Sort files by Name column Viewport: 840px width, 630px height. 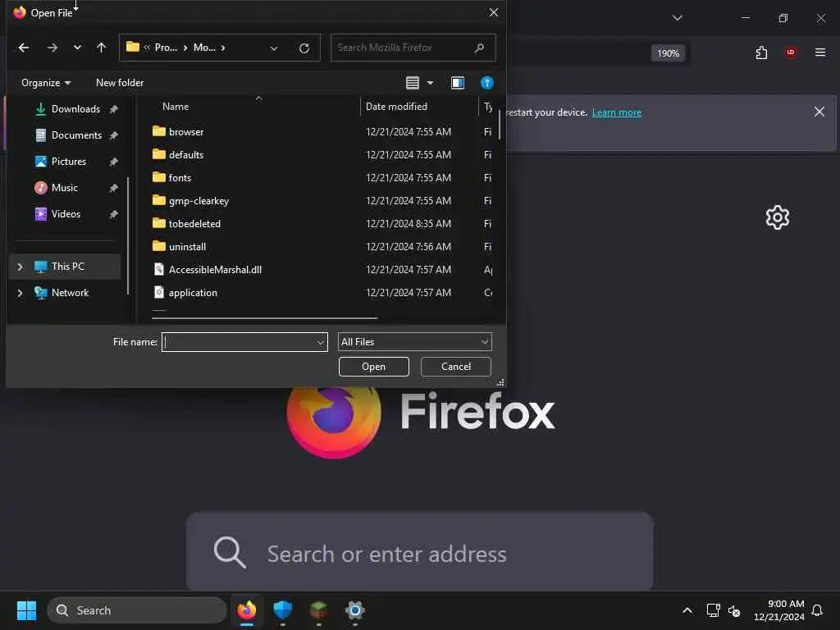click(176, 107)
